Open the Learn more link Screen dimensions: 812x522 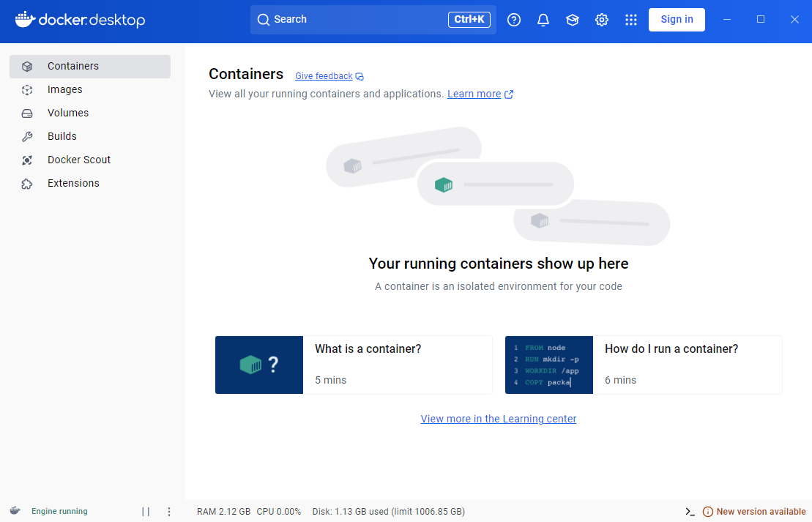[474, 94]
